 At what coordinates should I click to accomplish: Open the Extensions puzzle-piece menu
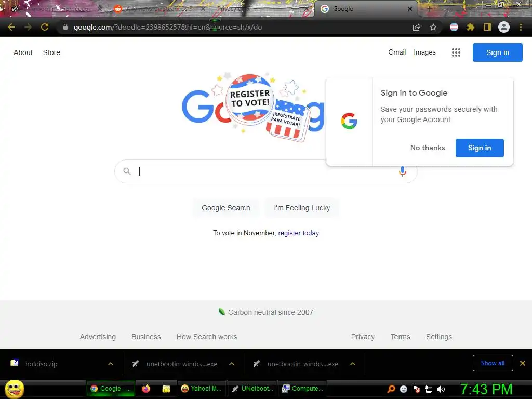(470, 27)
